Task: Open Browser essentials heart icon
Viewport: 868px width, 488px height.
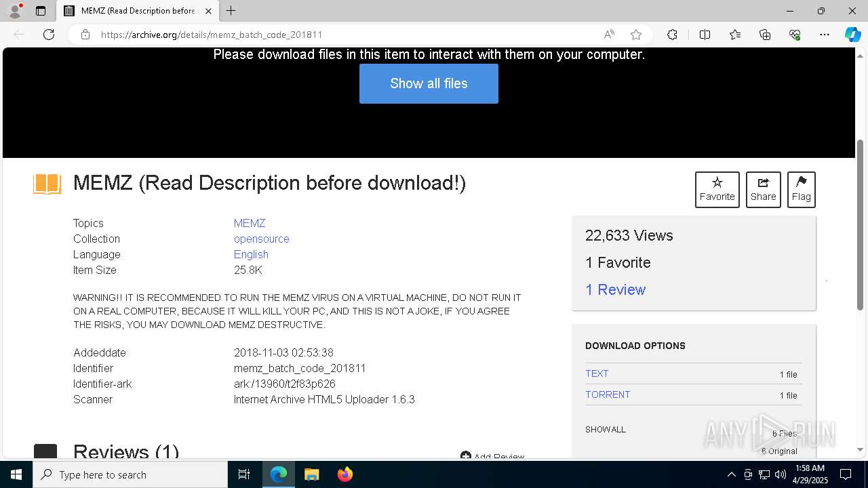Action: [795, 35]
